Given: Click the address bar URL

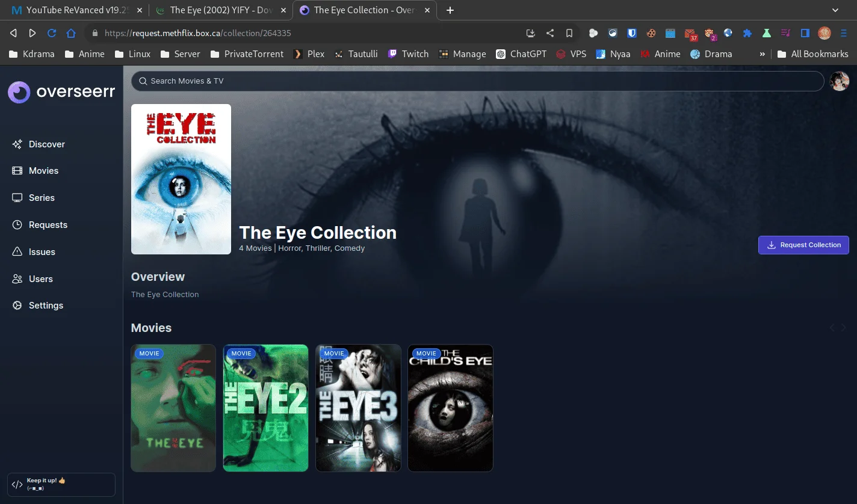Looking at the screenshot, I should [x=198, y=33].
